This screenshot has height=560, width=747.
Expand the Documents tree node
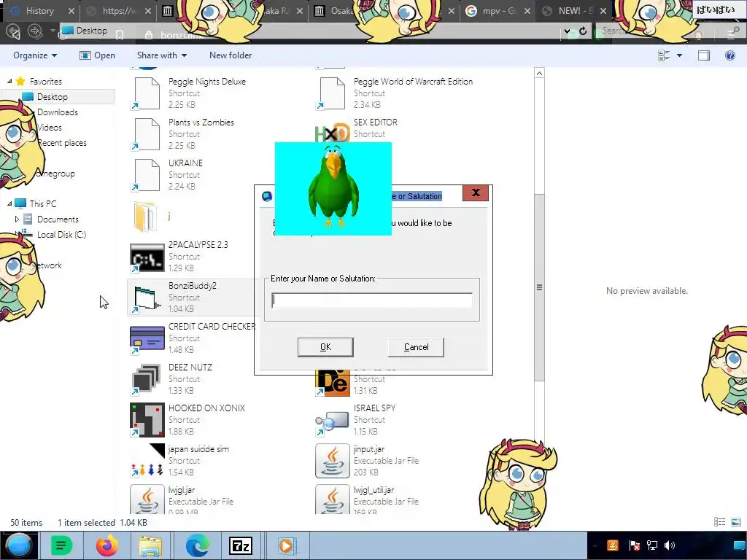click(18, 219)
